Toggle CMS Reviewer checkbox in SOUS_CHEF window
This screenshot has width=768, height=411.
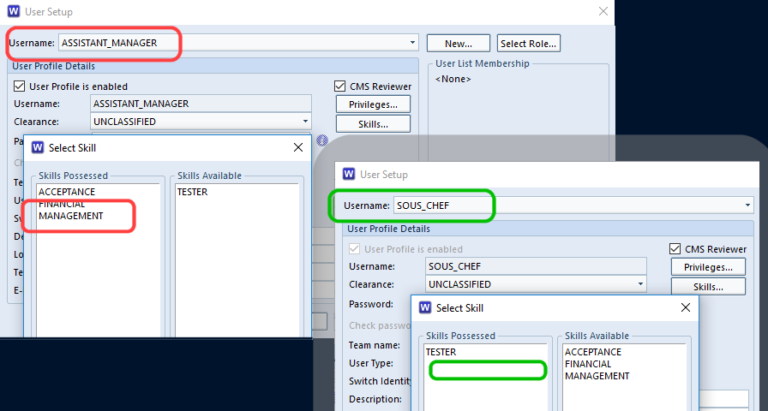point(674,249)
